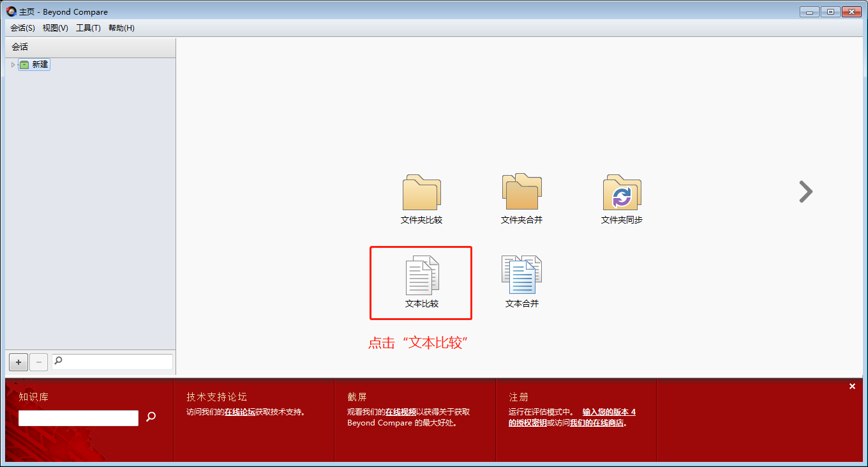Close the Beyond Compare window
The height and width of the screenshot is (467, 868).
point(852,11)
